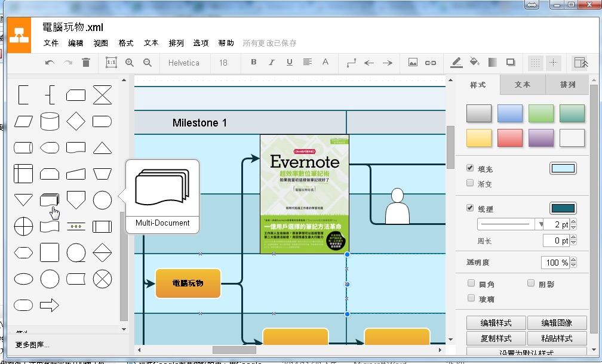The width and height of the screenshot is (602, 364).
Task: Pick the red style swatch
Action: [x=510, y=138]
